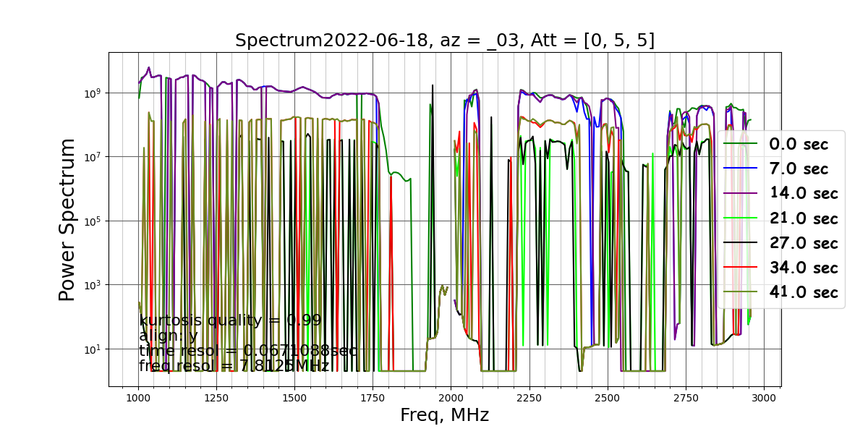The width and height of the screenshot is (868, 434).
Task: Click the Freq, MHz x-axis label
Action: tap(445, 415)
